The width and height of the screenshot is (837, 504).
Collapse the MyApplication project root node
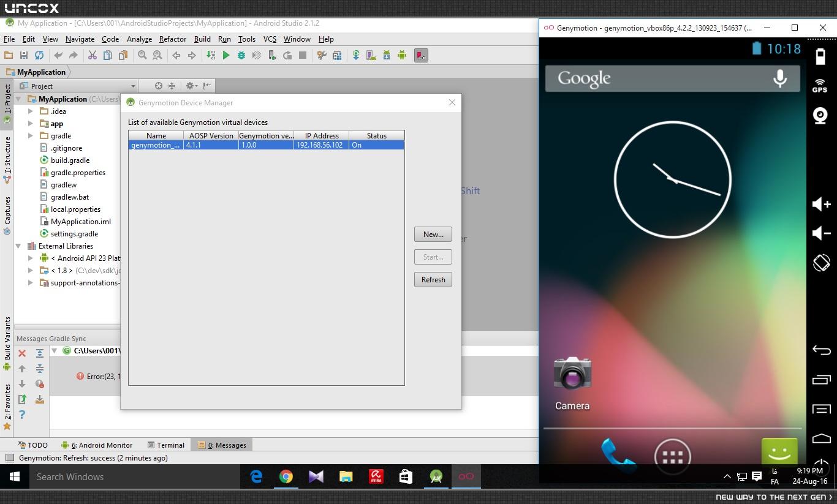[18, 99]
